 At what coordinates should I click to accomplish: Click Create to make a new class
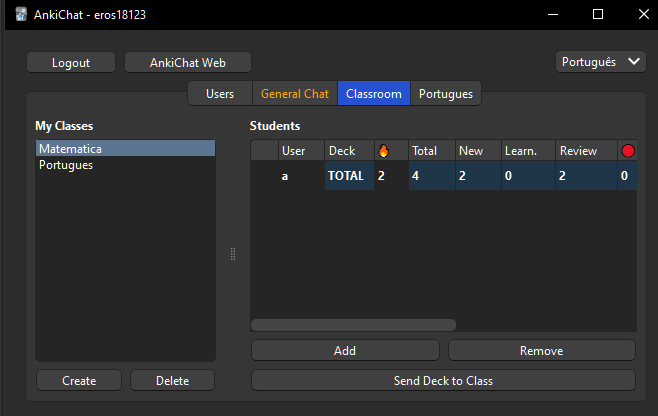(79, 380)
